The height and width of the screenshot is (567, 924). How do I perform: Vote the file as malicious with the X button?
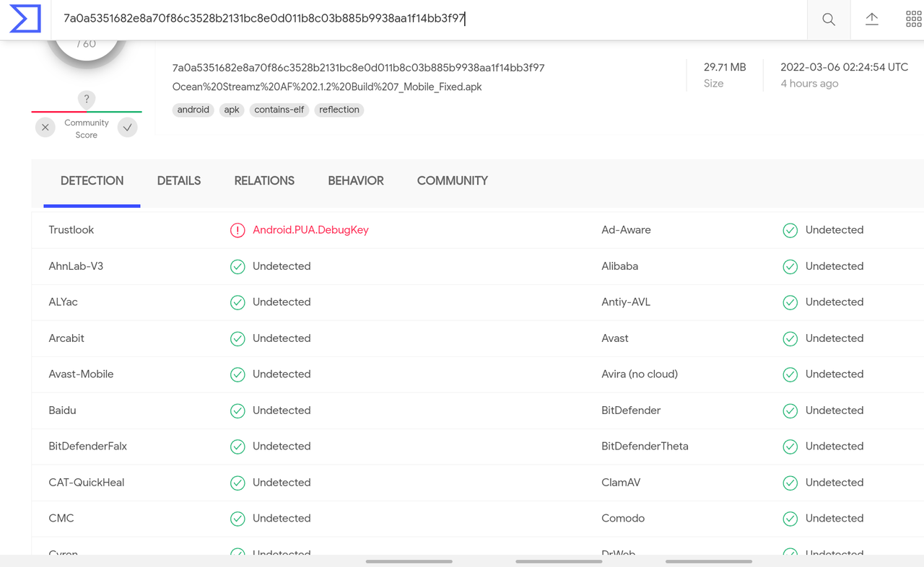coord(45,127)
